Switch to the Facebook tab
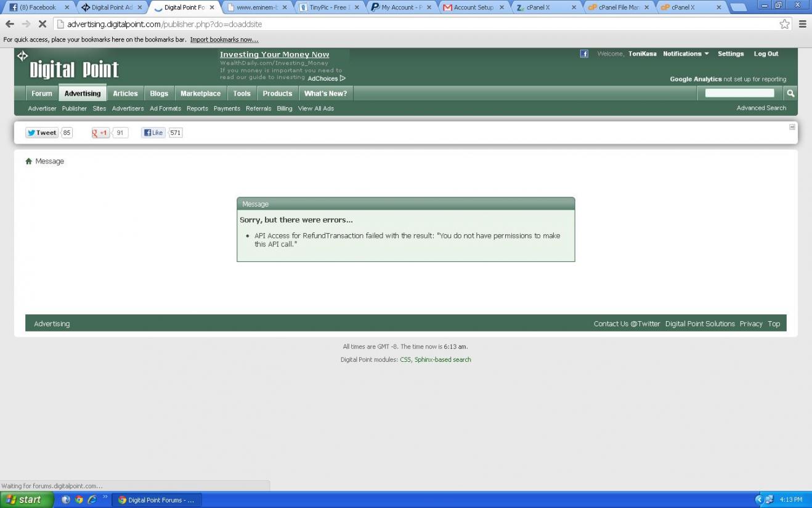 (x=38, y=7)
